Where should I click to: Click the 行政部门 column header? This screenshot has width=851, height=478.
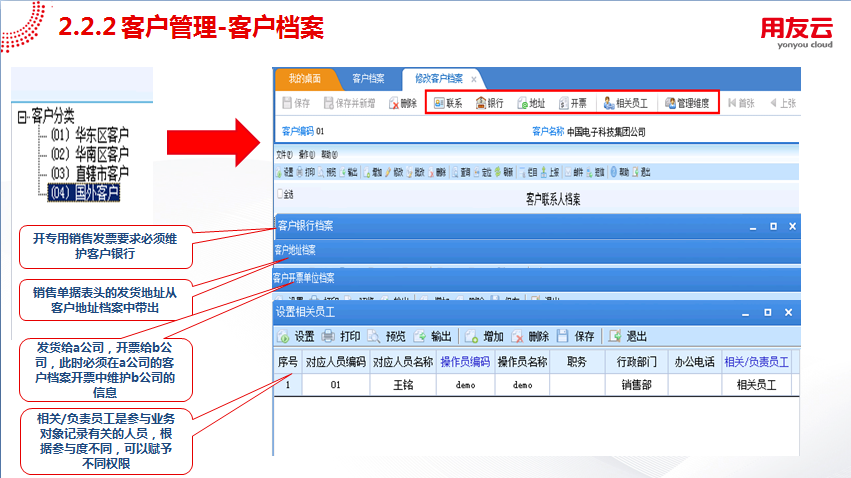click(x=637, y=362)
